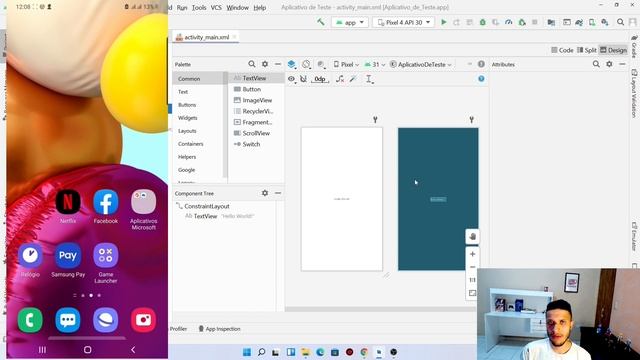Image resolution: width=640 pixels, height=360 pixels.
Task: Open the design surface layers dropdown
Action: click(292, 64)
